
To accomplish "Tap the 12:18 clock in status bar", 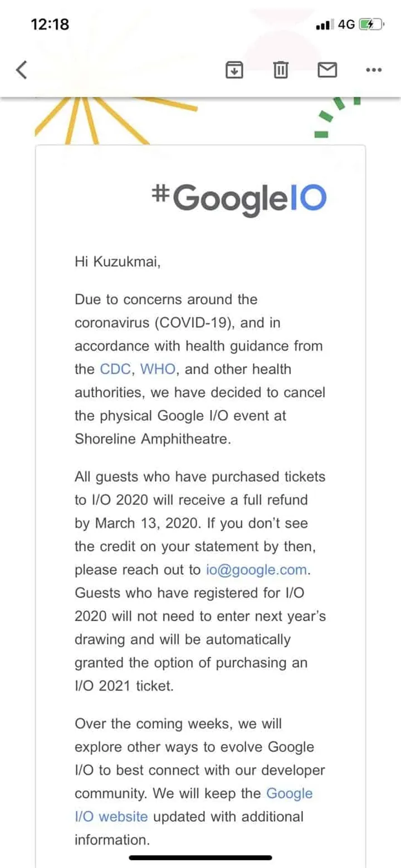I will point(50,25).
